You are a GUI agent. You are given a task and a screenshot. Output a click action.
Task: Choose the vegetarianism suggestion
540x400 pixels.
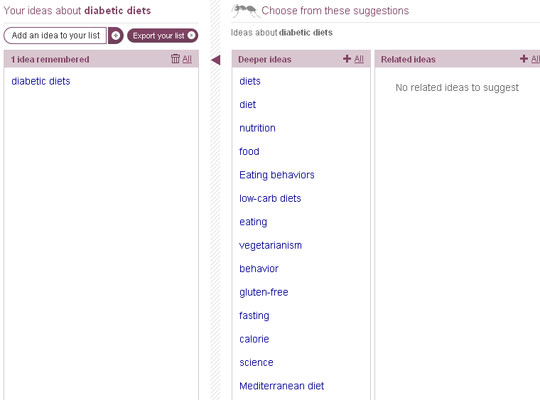tap(271, 245)
